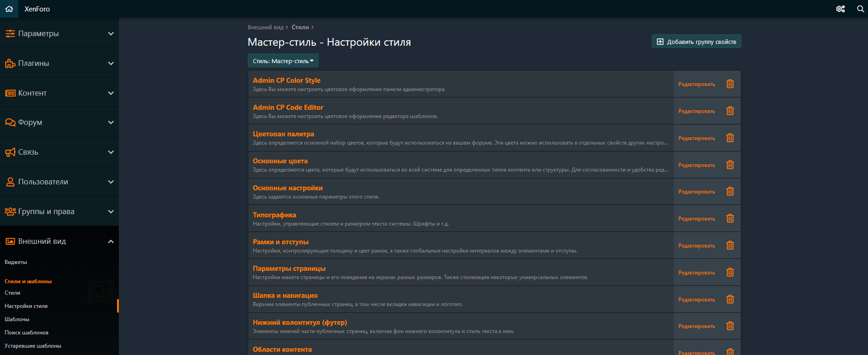
Task: Click Стили in the breadcrumb
Action: pos(300,27)
